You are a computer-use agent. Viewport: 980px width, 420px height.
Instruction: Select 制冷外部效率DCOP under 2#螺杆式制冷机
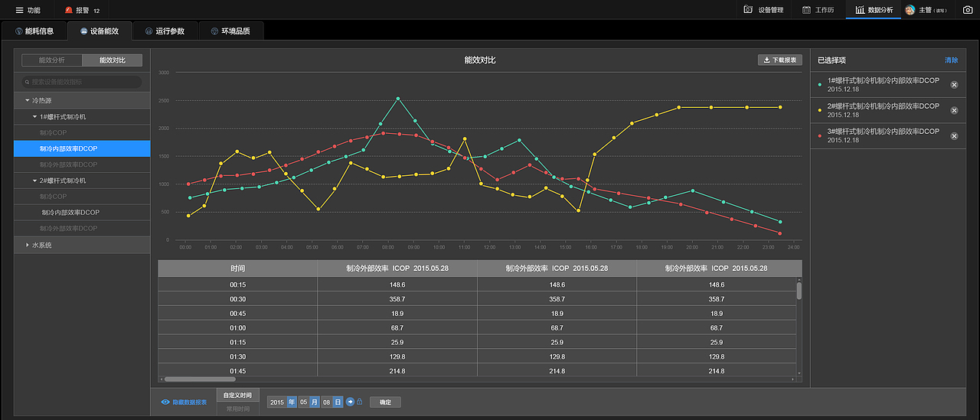click(x=82, y=229)
